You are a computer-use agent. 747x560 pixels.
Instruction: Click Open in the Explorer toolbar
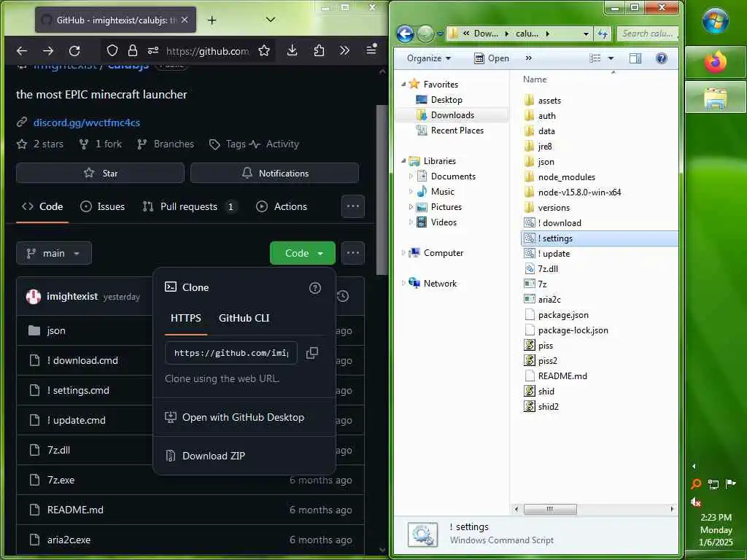(x=492, y=58)
